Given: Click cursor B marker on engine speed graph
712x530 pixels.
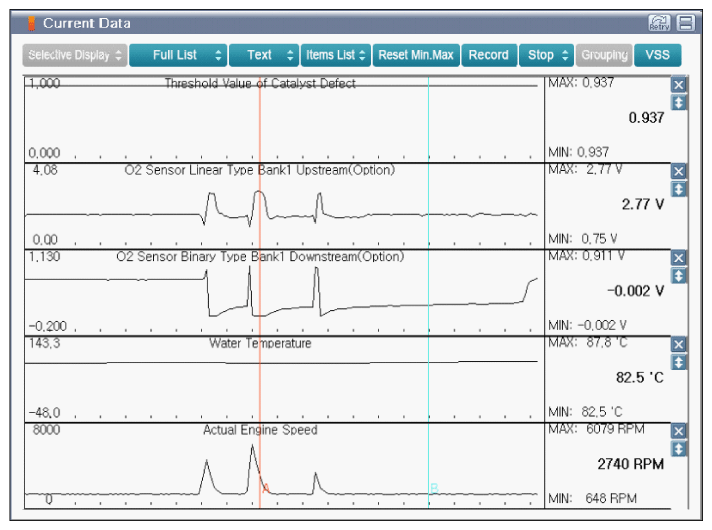Looking at the screenshot, I should 434,488.
